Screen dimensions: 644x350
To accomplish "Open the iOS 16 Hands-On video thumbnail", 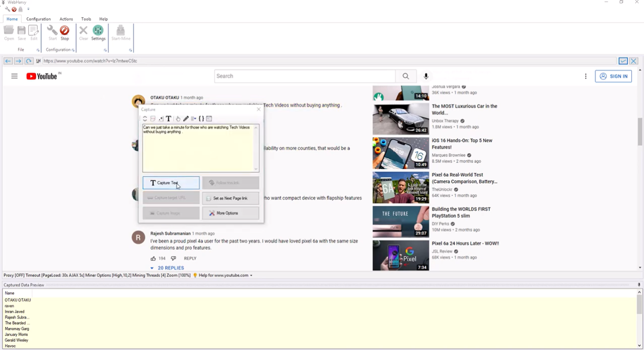I will coord(401,153).
